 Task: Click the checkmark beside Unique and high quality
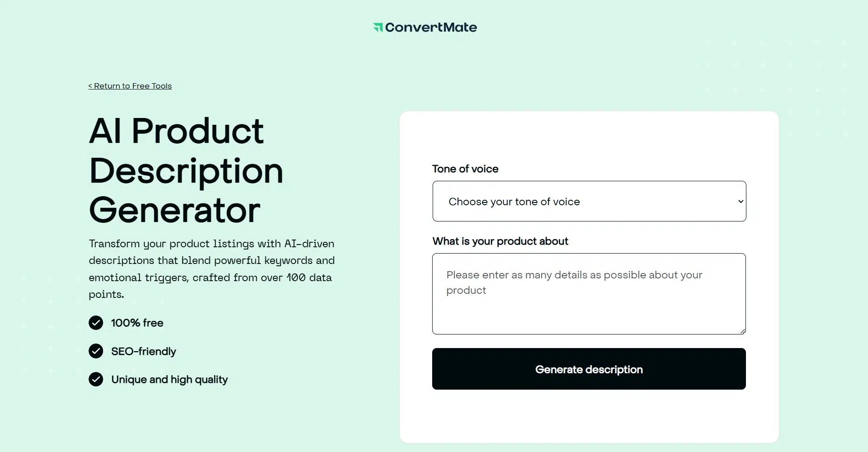pyautogui.click(x=96, y=379)
